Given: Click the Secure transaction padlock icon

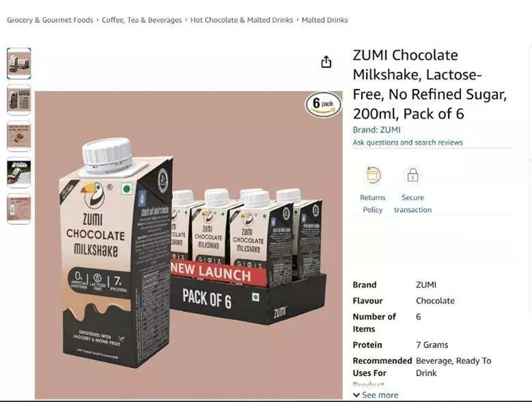Looking at the screenshot, I should pos(412,175).
